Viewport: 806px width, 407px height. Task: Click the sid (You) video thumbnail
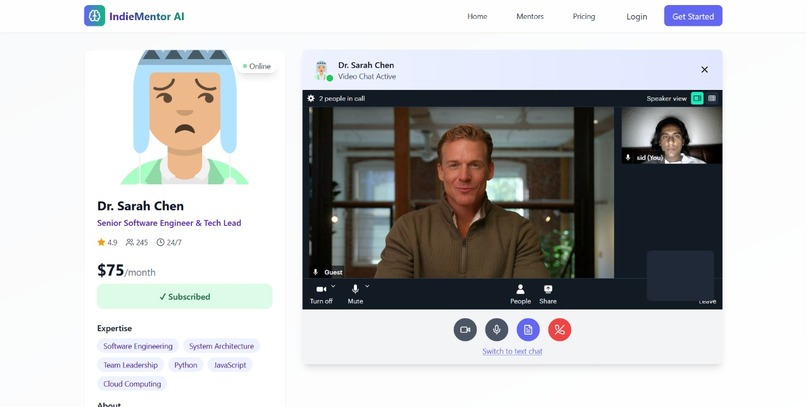click(x=671, y=136)
